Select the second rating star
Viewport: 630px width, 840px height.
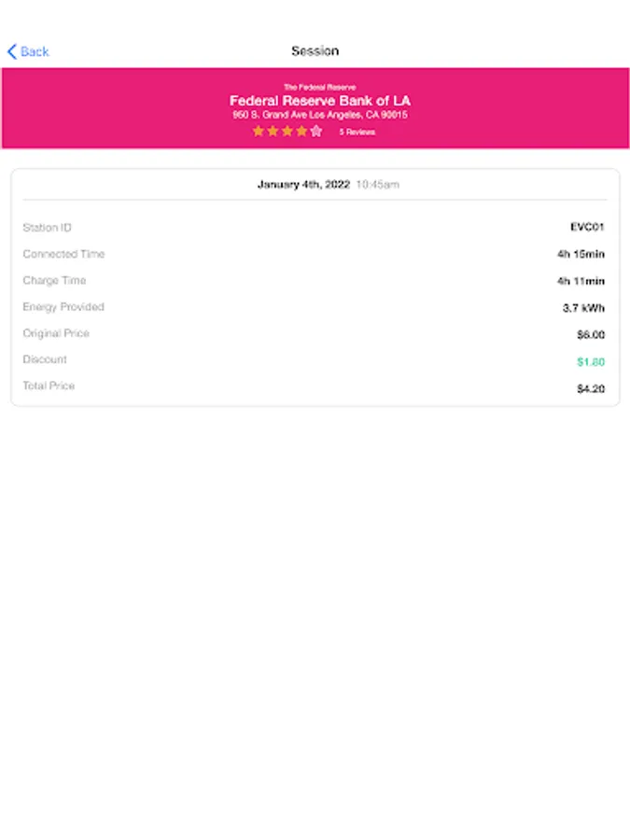click(x=273, y=131)
